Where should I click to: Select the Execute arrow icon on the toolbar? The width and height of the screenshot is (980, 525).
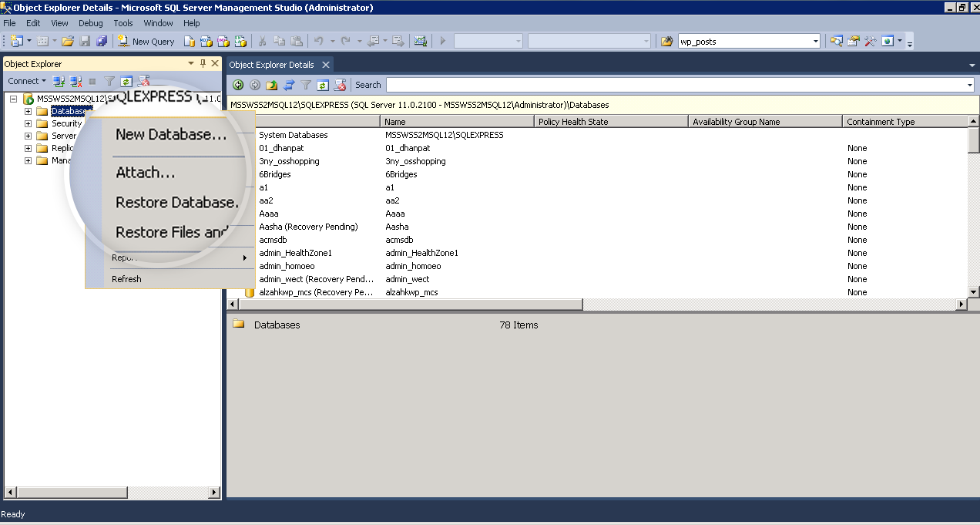(443, 41)
